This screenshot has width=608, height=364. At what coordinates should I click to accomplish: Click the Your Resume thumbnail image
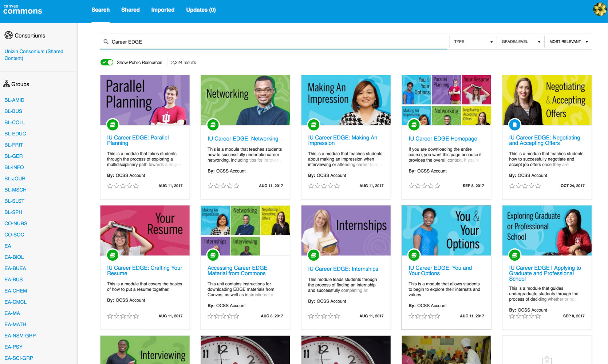click(x=145, y=230)
